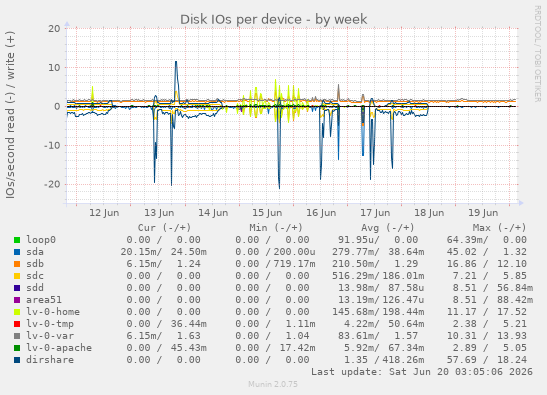The image size is (547, 395).
Task: Click the '15 Jun' x-axis label
Action: 267,213
